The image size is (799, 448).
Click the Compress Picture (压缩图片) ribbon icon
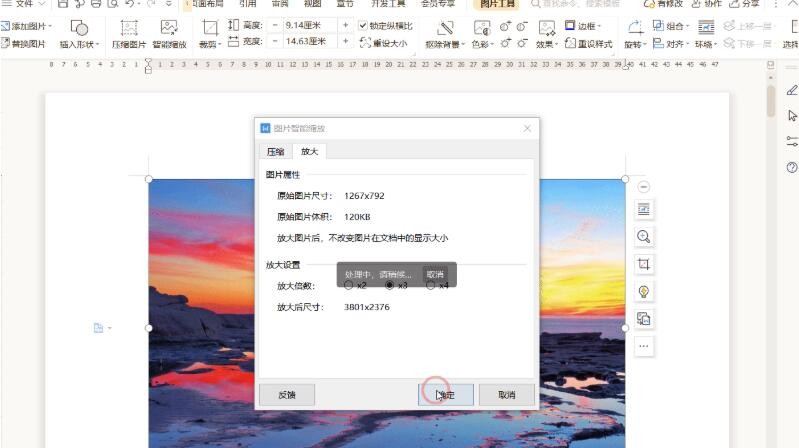(129, 33)
